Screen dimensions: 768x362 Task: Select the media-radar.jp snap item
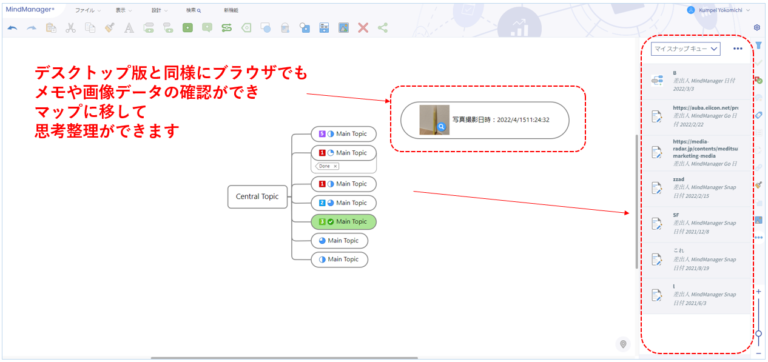(696, 153)
